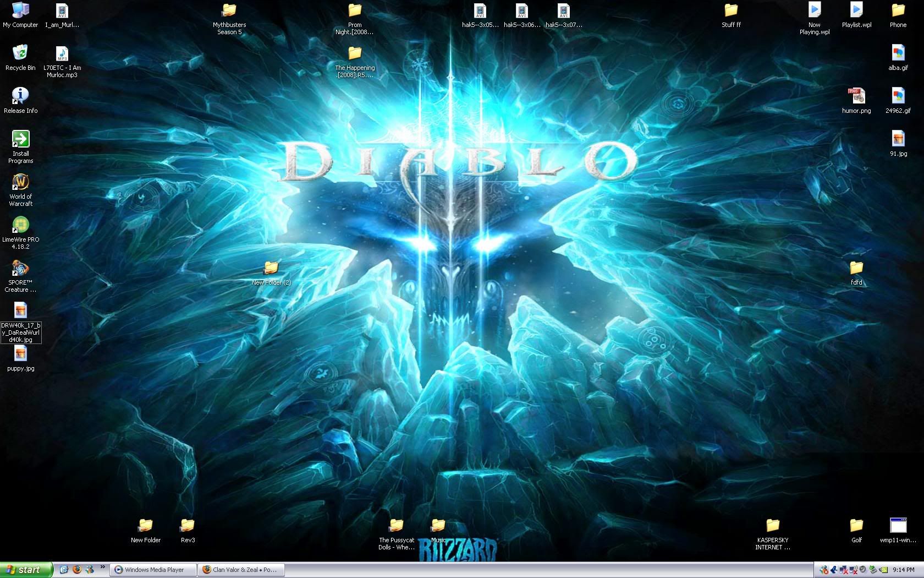Image resolution: width=924 pixels, height=578 pixels.
Task: Select the Golf folder
Action: tap(856, 530)
